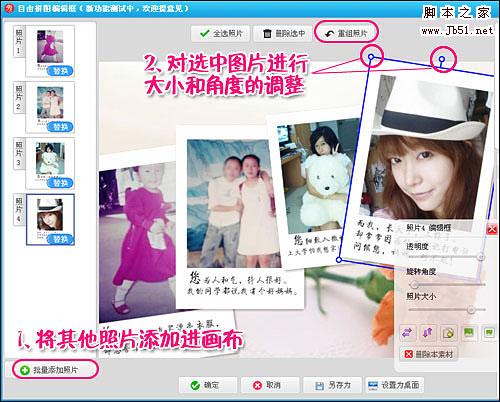The width and height of the screenshot is (500, 402).
Task: Click the 批量添加照片 button
Action: [x=55, y=370]
